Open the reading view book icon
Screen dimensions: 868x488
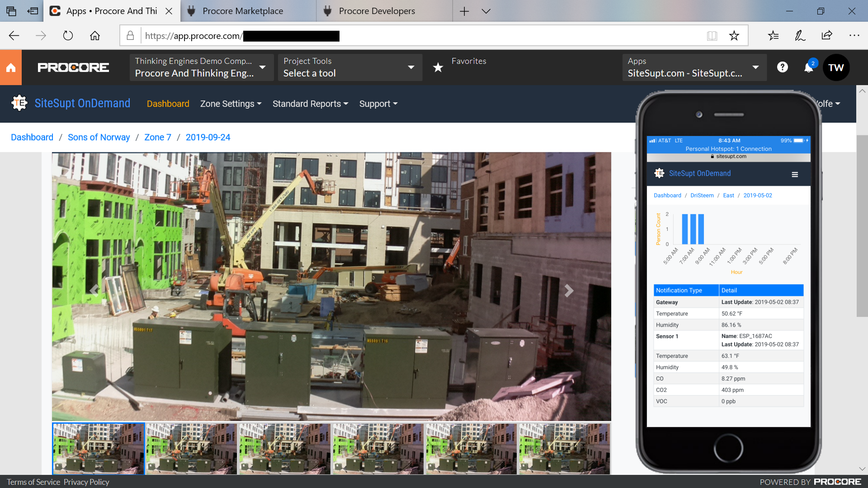tap(712, 36)
